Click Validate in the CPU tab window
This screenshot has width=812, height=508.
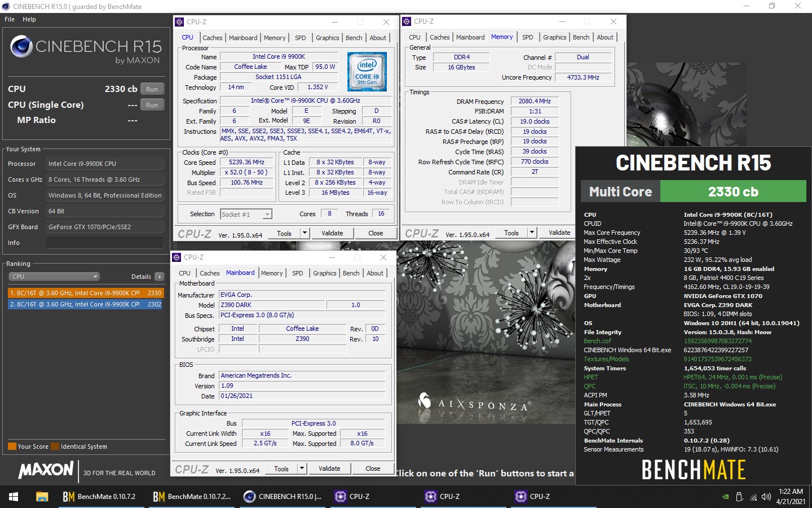332,233
